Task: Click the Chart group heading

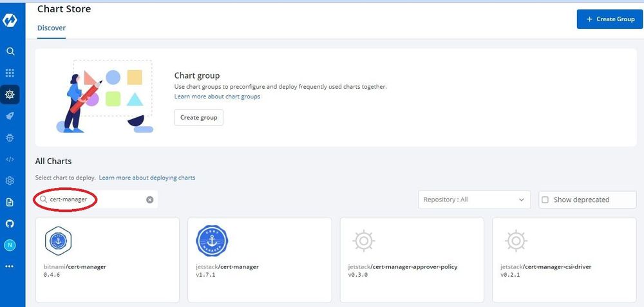Action: click(x=197, y=75)
